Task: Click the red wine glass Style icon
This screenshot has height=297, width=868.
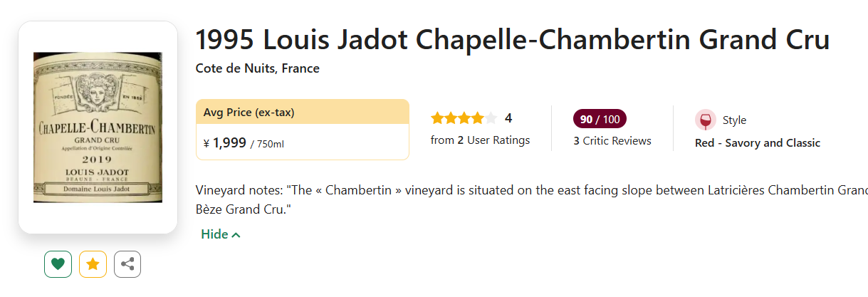Action: click(705, 120)
